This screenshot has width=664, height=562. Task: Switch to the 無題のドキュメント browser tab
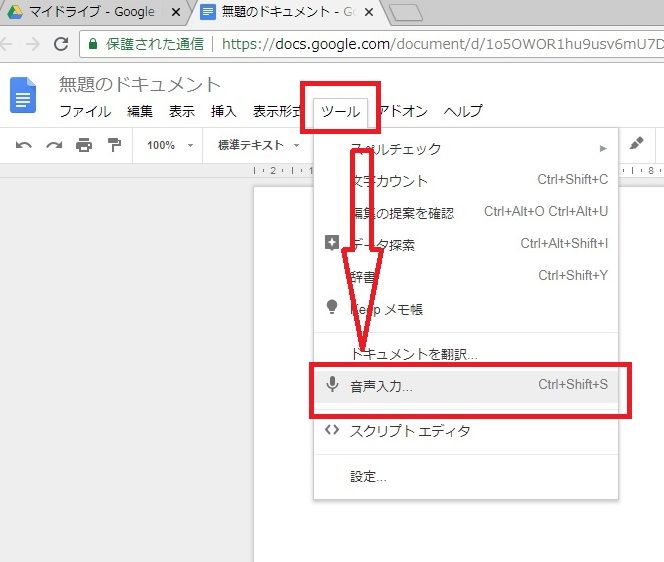(286, 12)
